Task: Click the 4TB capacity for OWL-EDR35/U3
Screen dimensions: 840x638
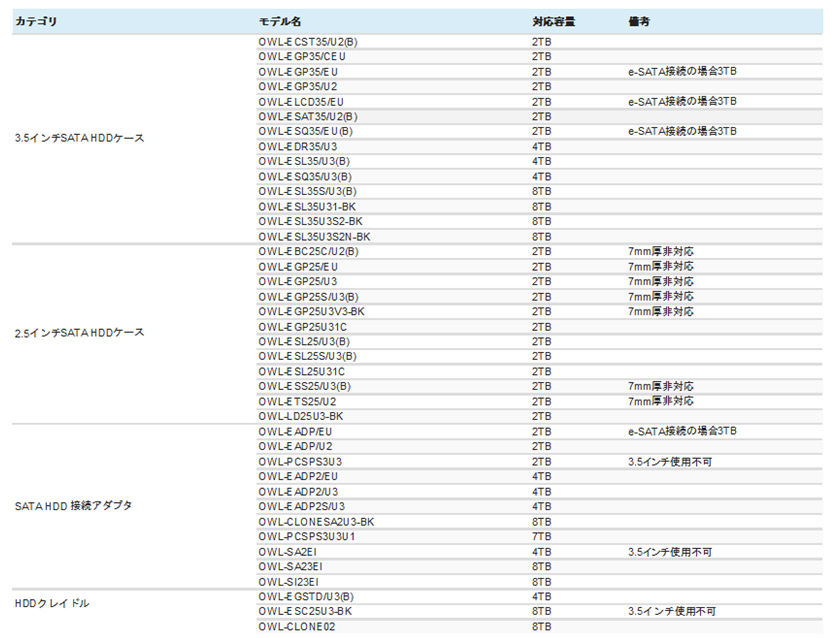Action: pos(542,147)
